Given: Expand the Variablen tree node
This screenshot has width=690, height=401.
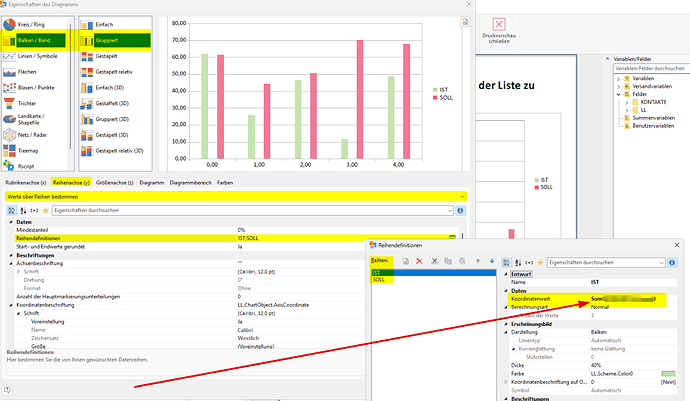Looking at the screenshot, I should pyautogui.click(x=618, y=79).
